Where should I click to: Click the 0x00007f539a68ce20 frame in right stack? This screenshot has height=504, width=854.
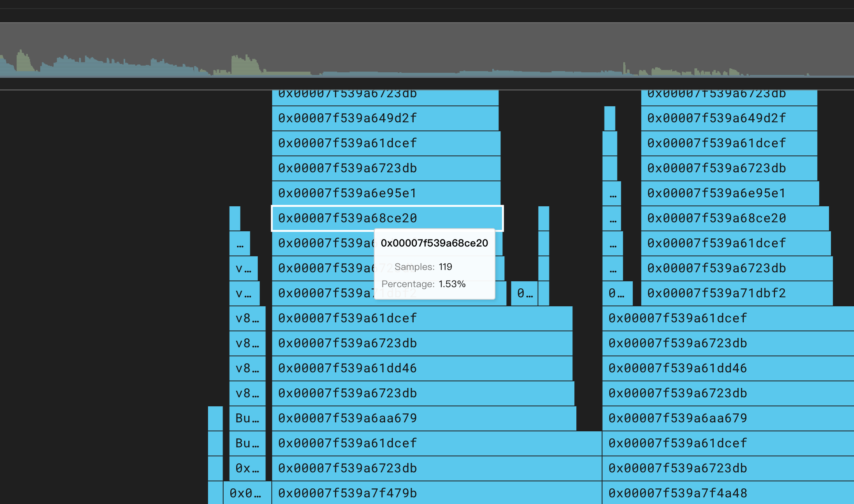(x=734, y=218)
